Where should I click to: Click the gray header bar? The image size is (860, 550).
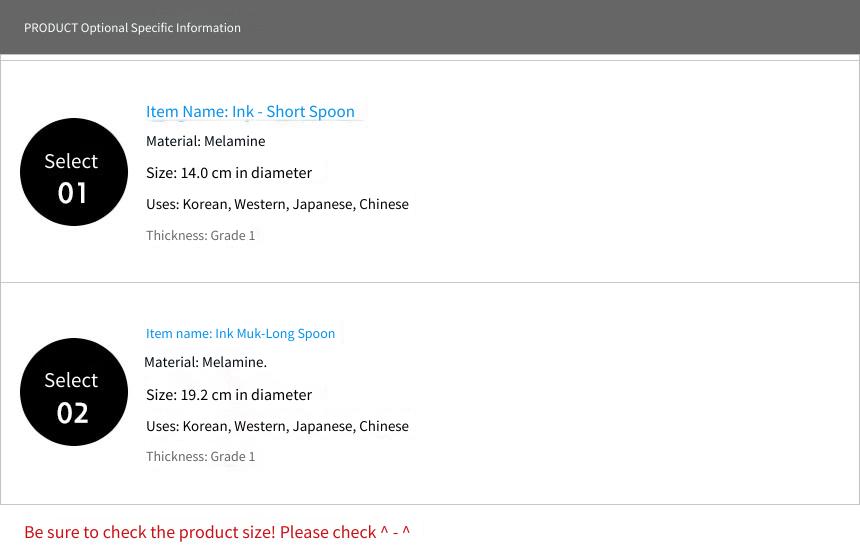click(x=430, y=27)
